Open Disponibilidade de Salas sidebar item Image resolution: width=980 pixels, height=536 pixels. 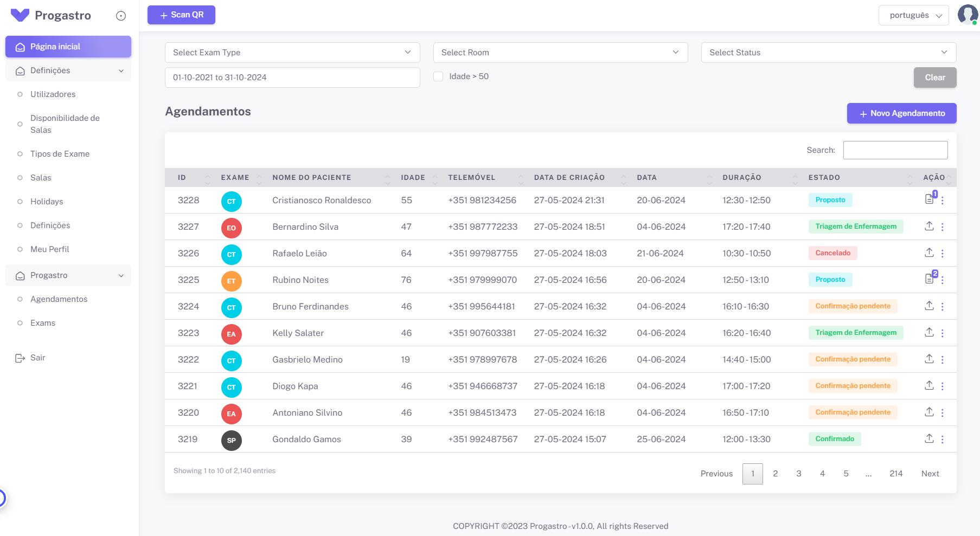(x=65, y=124)
